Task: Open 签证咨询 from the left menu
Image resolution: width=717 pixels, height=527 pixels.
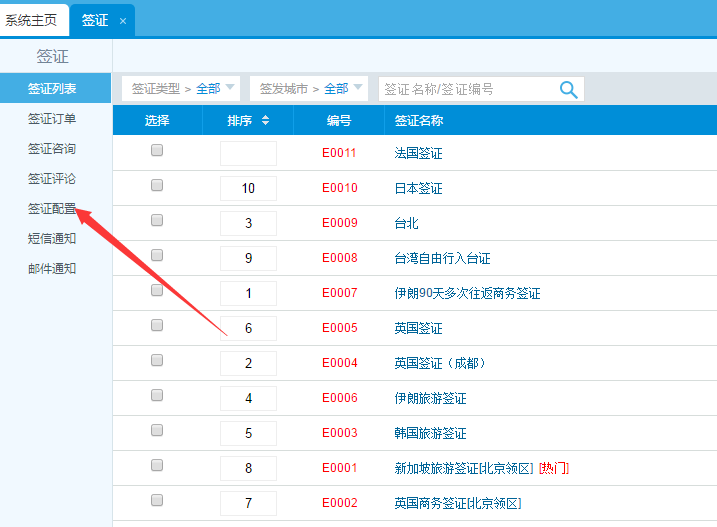Action: pyautogui.click(x=52, y=149)
